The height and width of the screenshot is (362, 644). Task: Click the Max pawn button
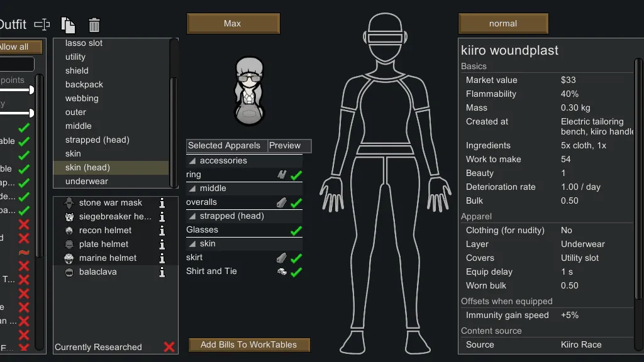pyautogui.click(x=233, y=23)
